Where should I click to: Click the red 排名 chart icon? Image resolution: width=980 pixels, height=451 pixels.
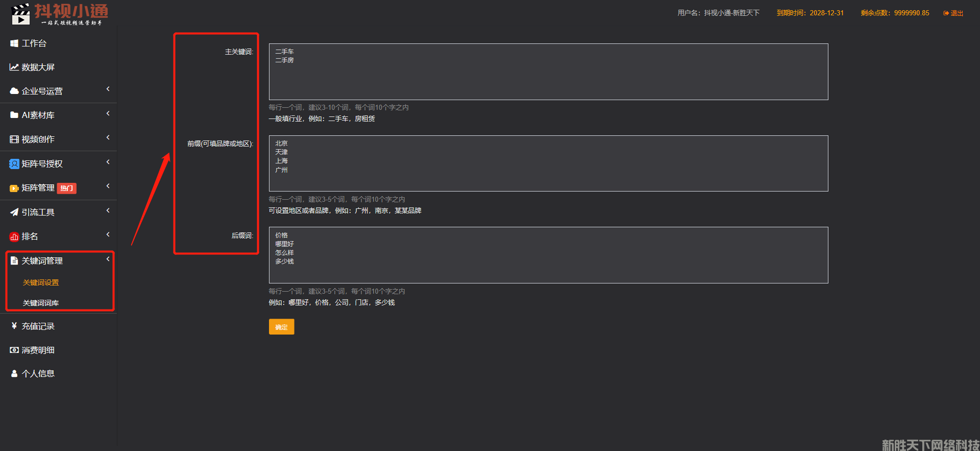tap(14, 236)
